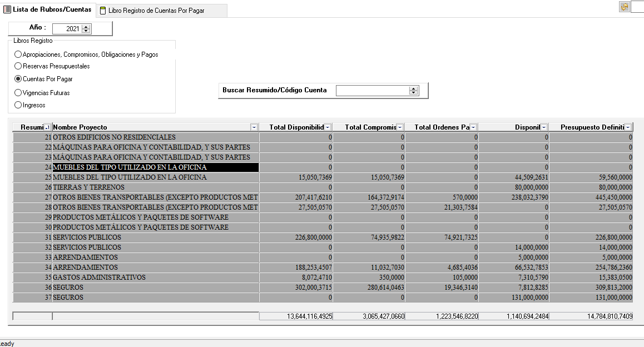
Task: Increase the Año value with up arrow
Action: pyautogui.click(x=86, y=27)
